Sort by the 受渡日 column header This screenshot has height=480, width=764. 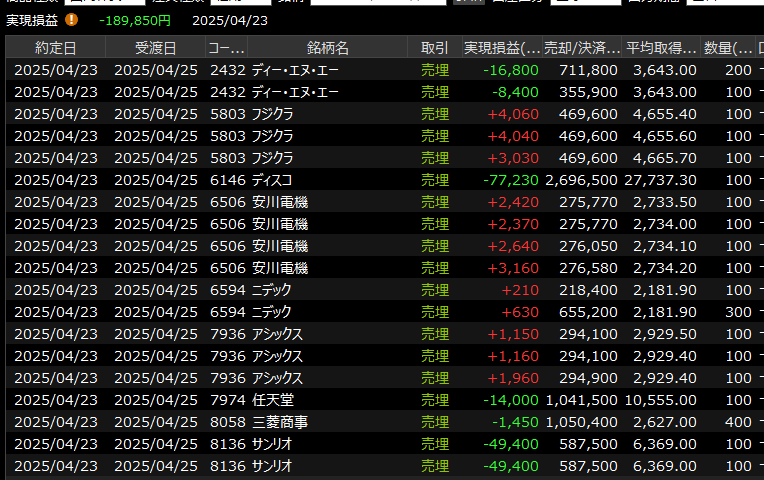(155, 48)
